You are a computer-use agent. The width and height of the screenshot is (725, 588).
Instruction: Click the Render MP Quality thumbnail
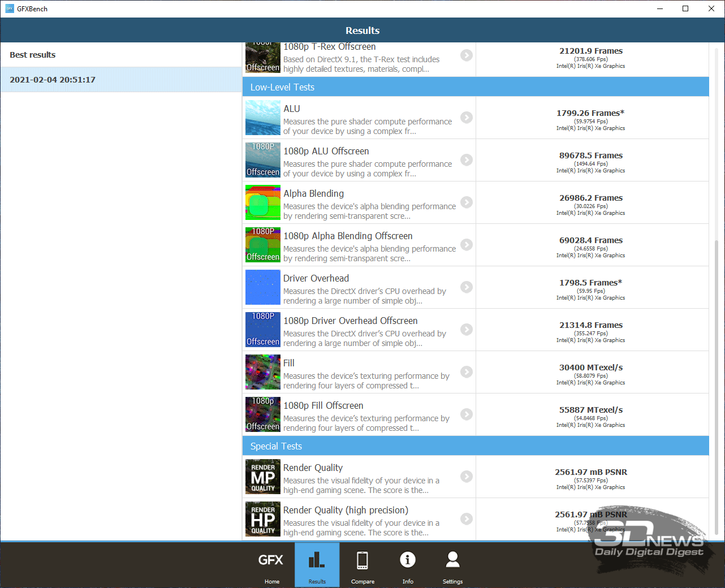pyautogui.click(x=263, y=477)
